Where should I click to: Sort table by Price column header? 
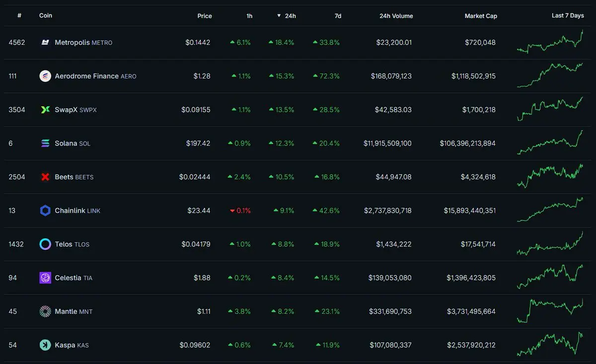click(205, 16)
